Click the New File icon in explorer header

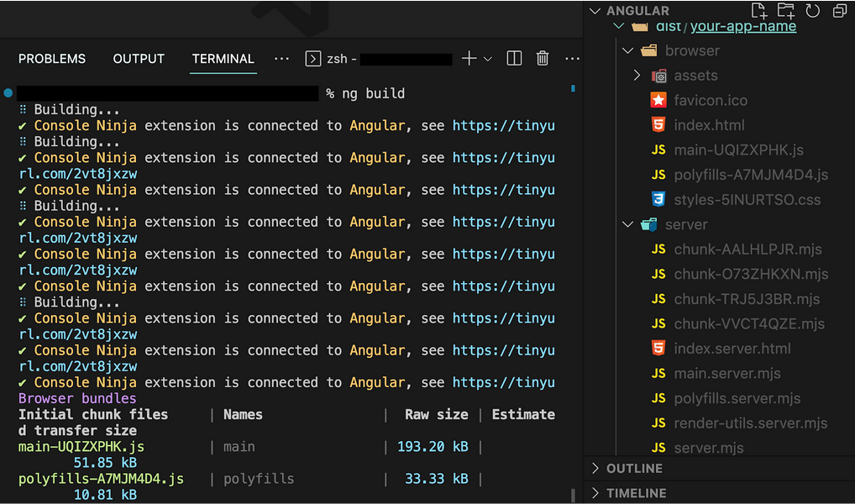coord(759,10)
